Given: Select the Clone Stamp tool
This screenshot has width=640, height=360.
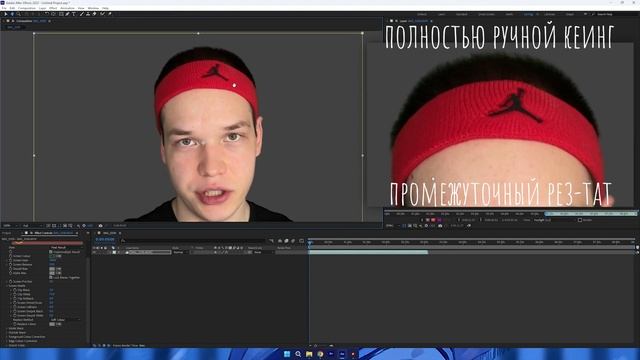Looking at the screenshot, I should (88, 14).
